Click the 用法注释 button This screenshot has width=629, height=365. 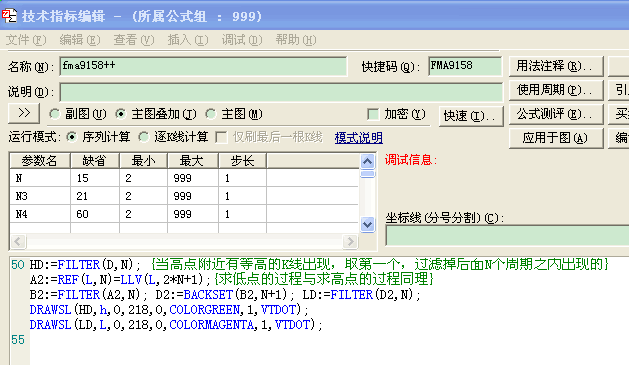click(556, 66)
